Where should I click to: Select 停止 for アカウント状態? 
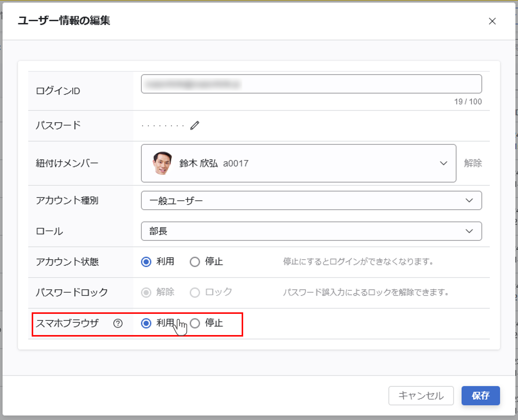point(195,262)
